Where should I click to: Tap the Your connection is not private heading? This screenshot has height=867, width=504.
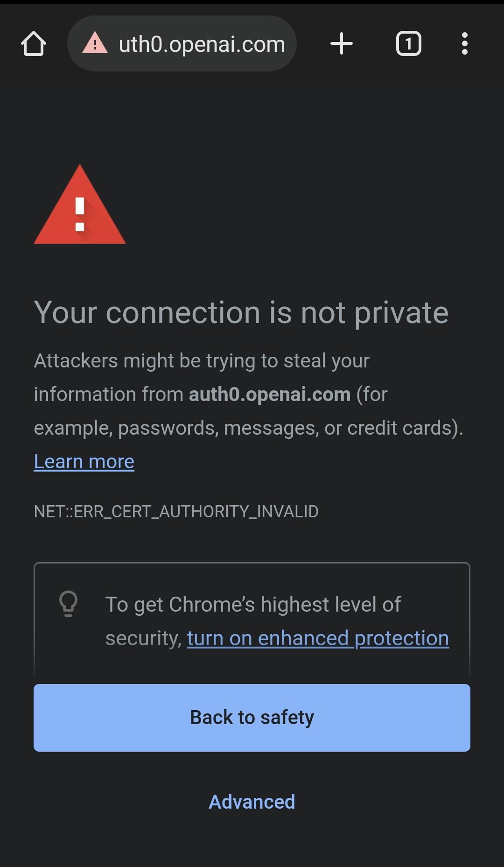[x=241, y=312]
